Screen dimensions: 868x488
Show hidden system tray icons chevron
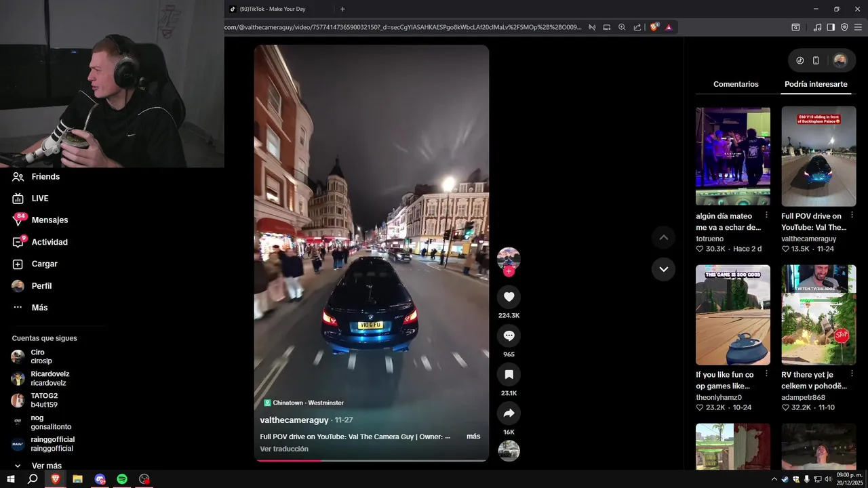click(x=774, y=479)
